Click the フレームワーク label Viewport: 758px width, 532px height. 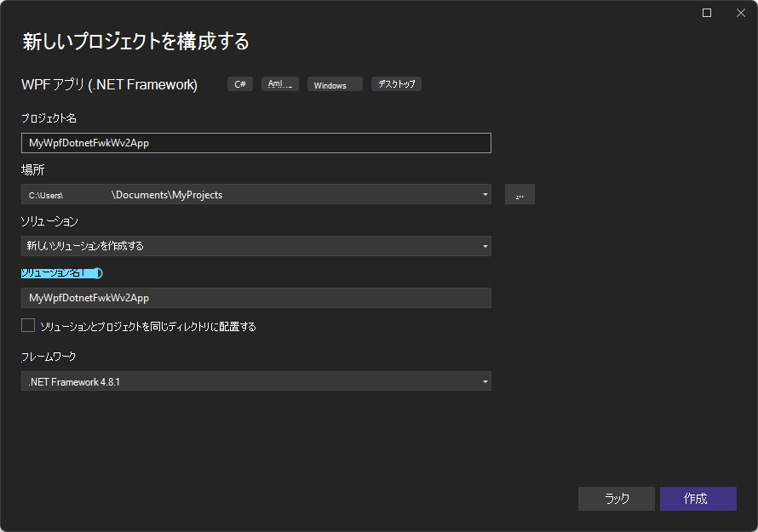click(49, 357)
